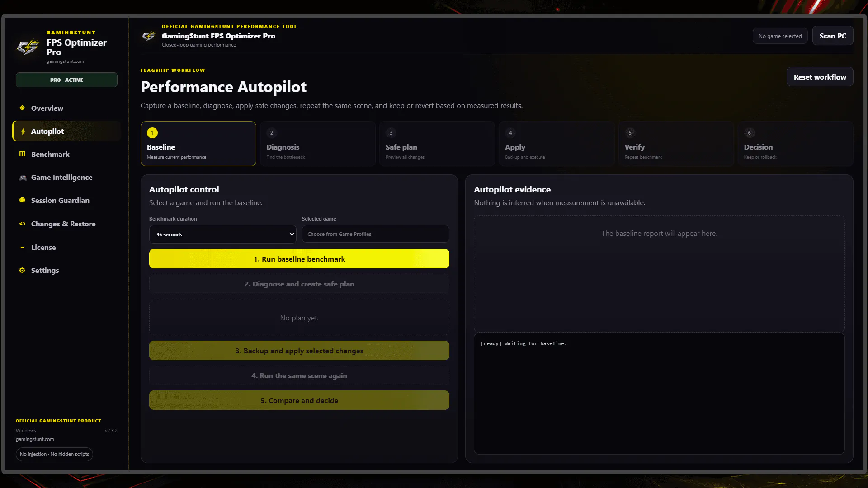Open Changes & Restore page
Image resolution: width=868 pixels, height=488 pixels.
pyautogui.click(x=66, y=224)
